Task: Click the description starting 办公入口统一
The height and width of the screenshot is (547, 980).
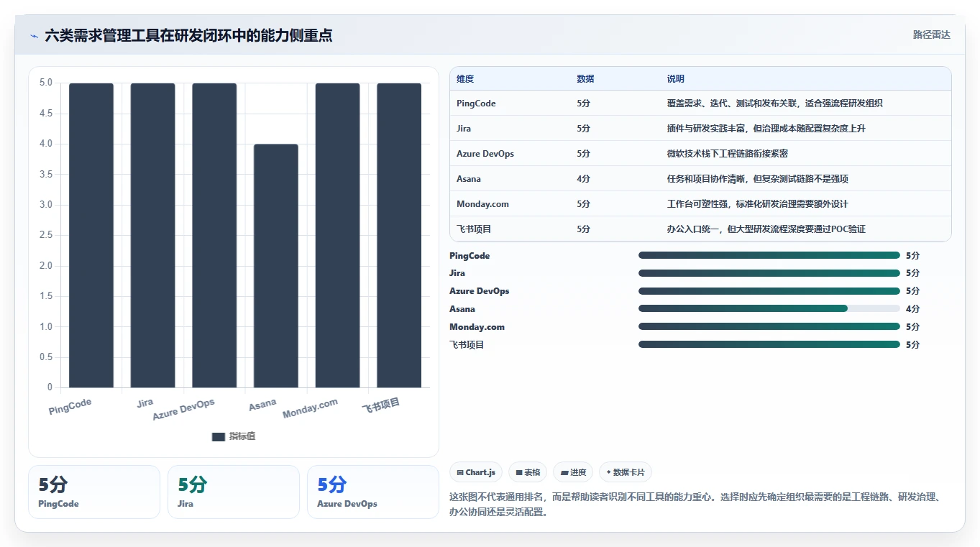Action: (x=766, y=229)
